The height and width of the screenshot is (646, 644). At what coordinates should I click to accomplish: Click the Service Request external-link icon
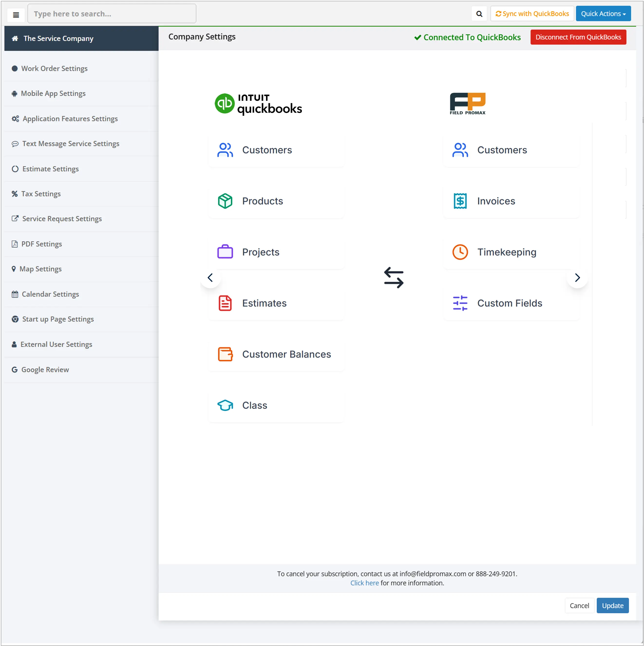[x=15, y=219]
